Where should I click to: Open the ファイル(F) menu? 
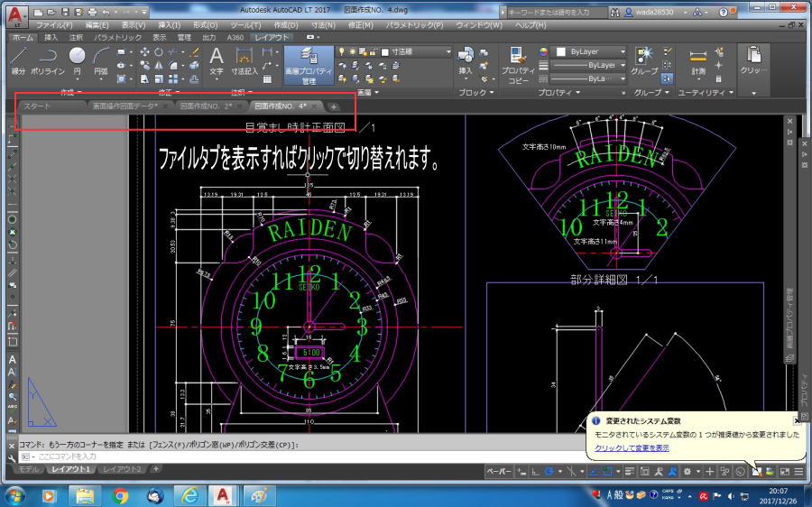(54, 25)
